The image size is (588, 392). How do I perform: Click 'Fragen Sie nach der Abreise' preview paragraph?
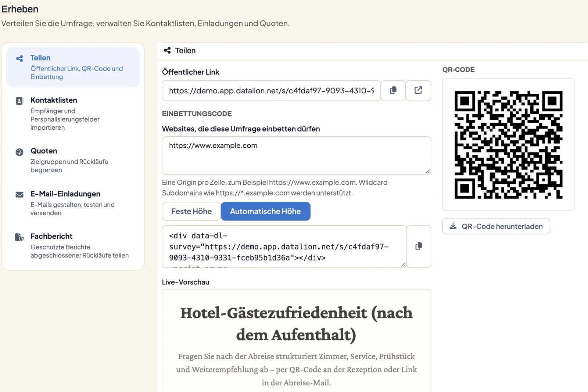click(x=296, y=369)
